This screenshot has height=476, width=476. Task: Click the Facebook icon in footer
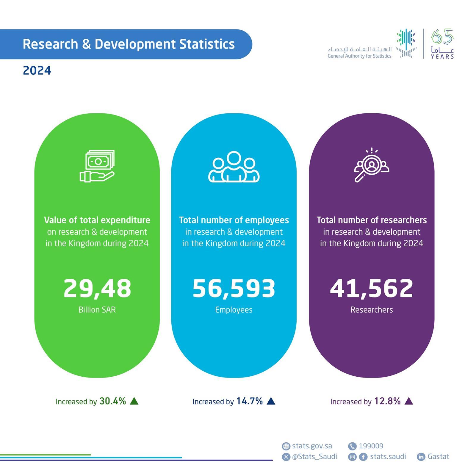[363, 457]
